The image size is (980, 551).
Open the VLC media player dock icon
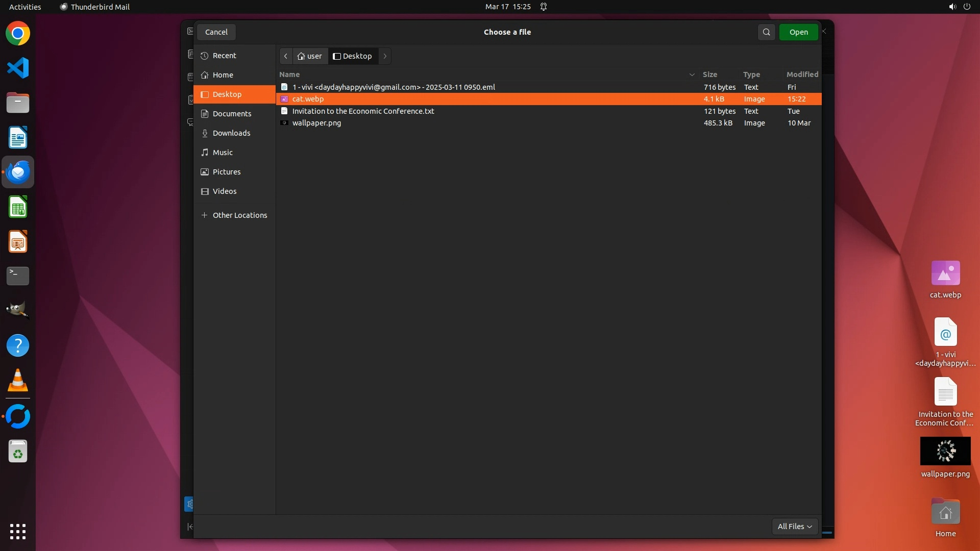(x=18, y=381)
